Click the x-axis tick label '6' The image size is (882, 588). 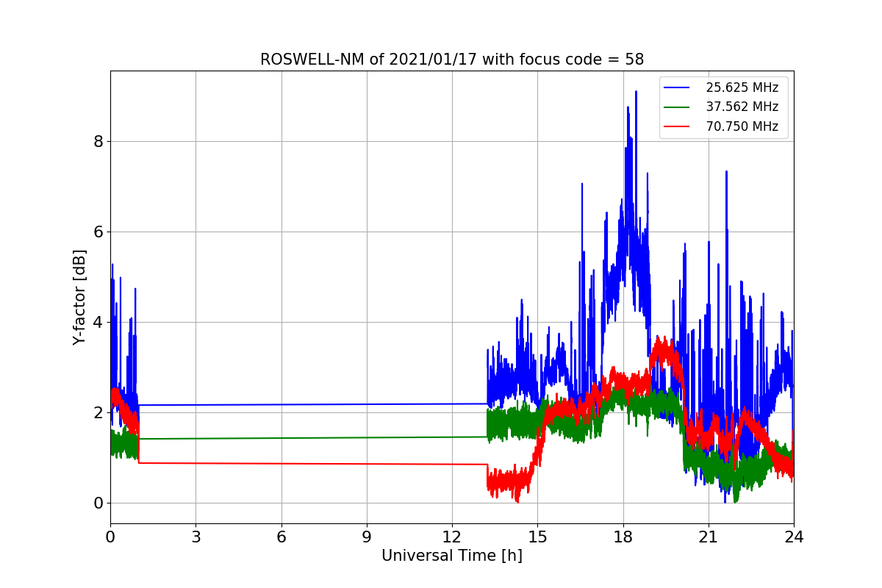[x=282, y=537]
